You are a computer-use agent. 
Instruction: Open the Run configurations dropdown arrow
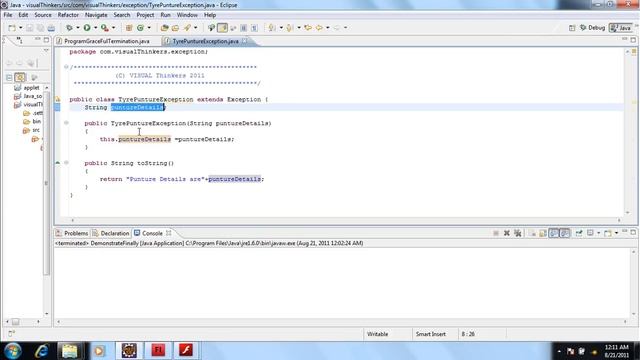(96, 28)
